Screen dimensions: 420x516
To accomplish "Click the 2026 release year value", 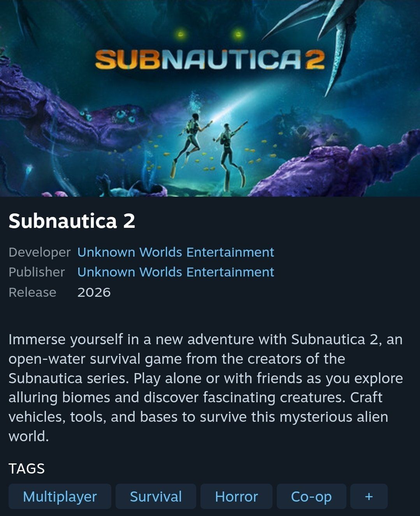I will point(94,292).
